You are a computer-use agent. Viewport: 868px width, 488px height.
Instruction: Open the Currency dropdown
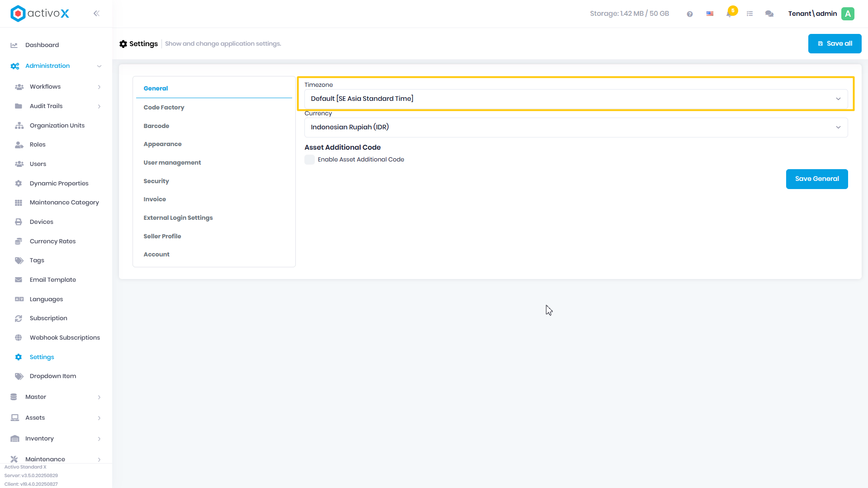pyautogui.click(x=576, y=127)
